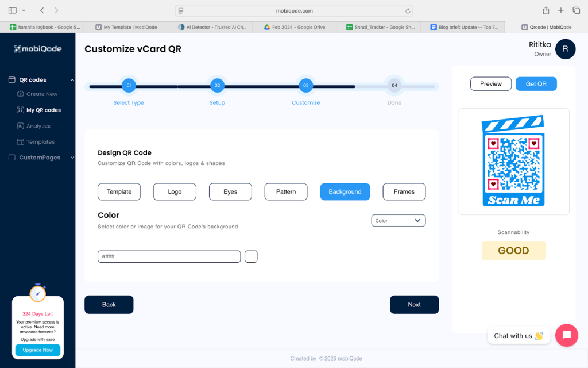Open the chat widget via the pink chat icon
Screen dimensions: 588x368
click(567, 335)
